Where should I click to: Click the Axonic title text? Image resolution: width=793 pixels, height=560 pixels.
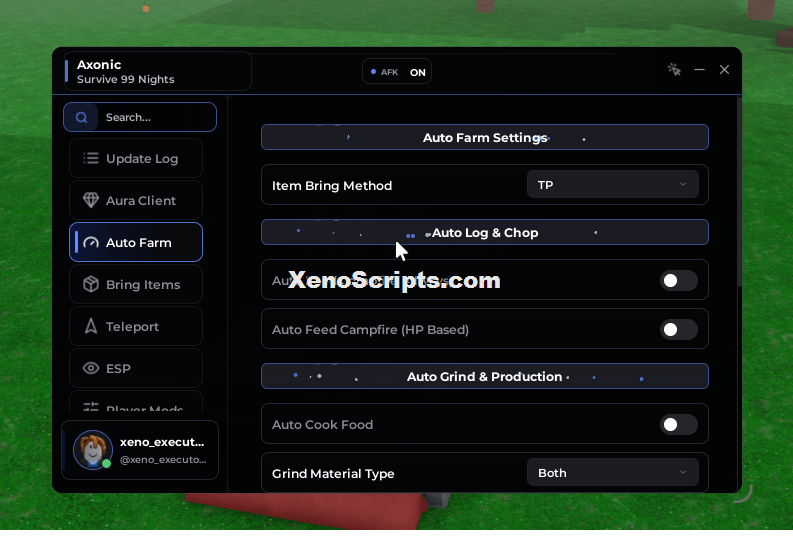pyautogui.click(x=99, y=65)
